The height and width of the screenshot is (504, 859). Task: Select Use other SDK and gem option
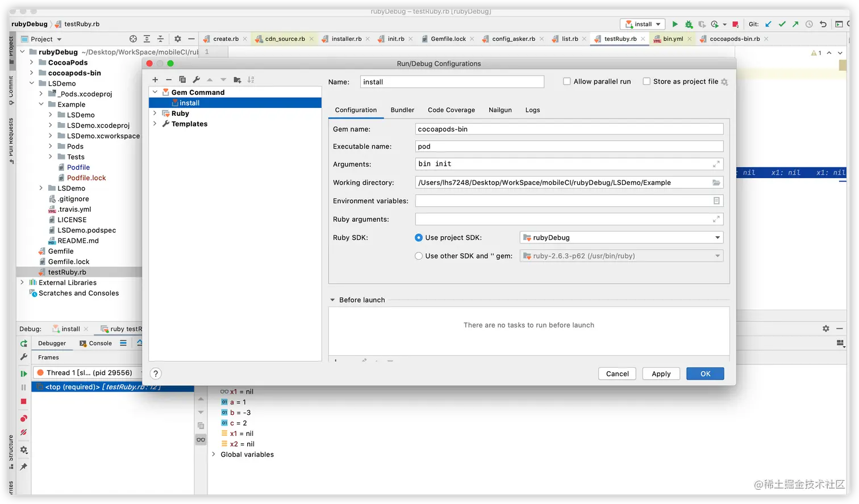(x=419, y=256)
